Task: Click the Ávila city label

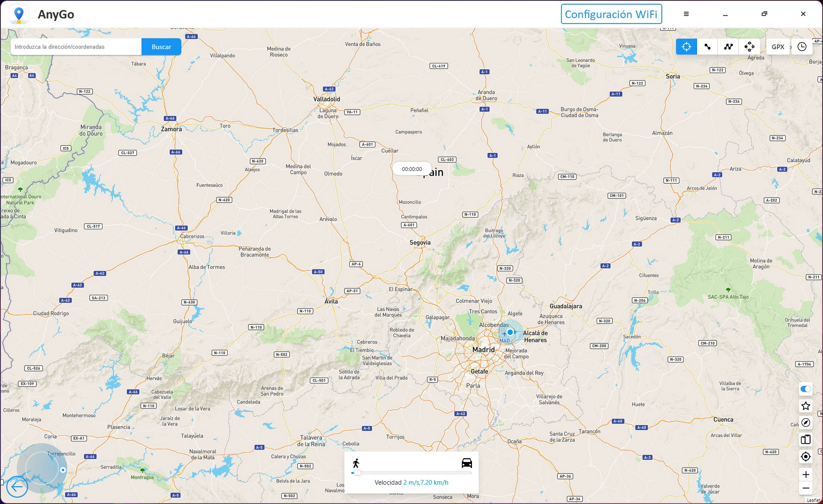Action: 331,301
